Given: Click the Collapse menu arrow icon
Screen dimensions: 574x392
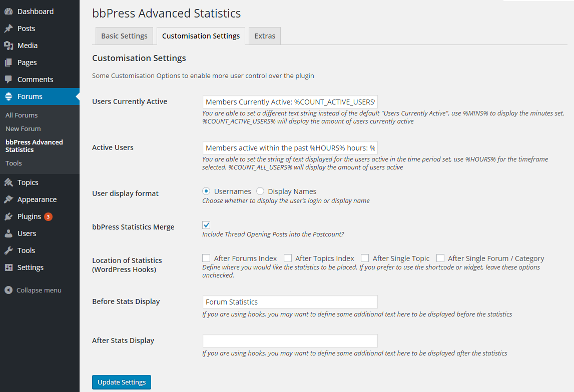Looking at the screenshot, I should coord(9,290).
